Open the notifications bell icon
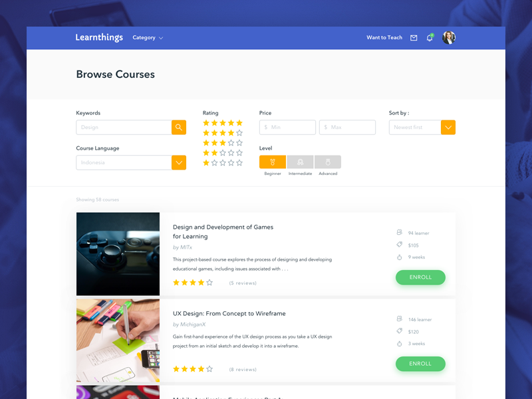 (430, 38)
